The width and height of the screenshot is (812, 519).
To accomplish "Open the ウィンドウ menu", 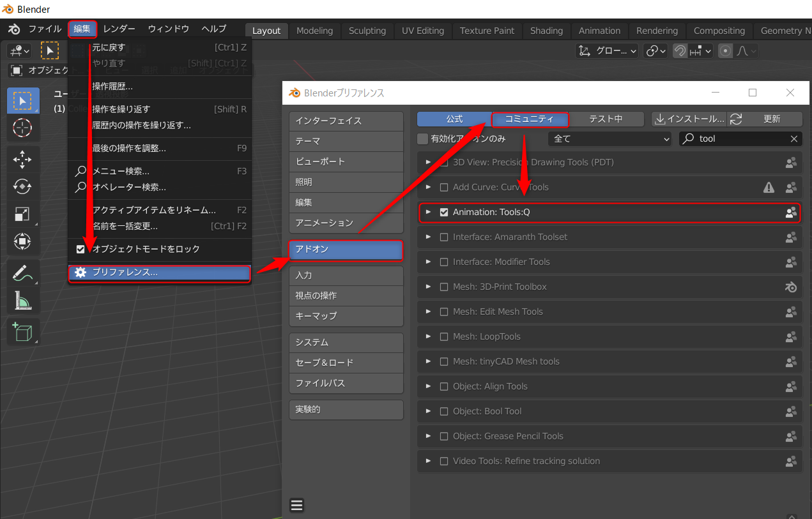I will pyautogui.click(x=169, y=29).
